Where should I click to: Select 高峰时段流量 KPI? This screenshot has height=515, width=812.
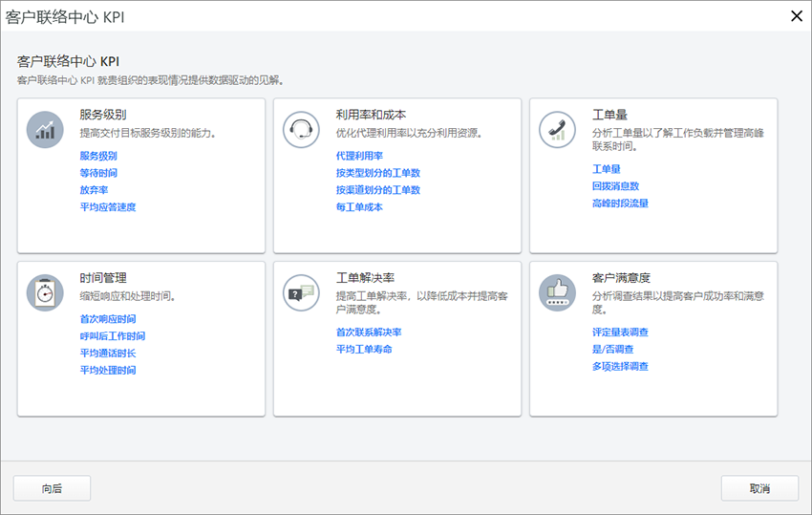click(620, 204)
